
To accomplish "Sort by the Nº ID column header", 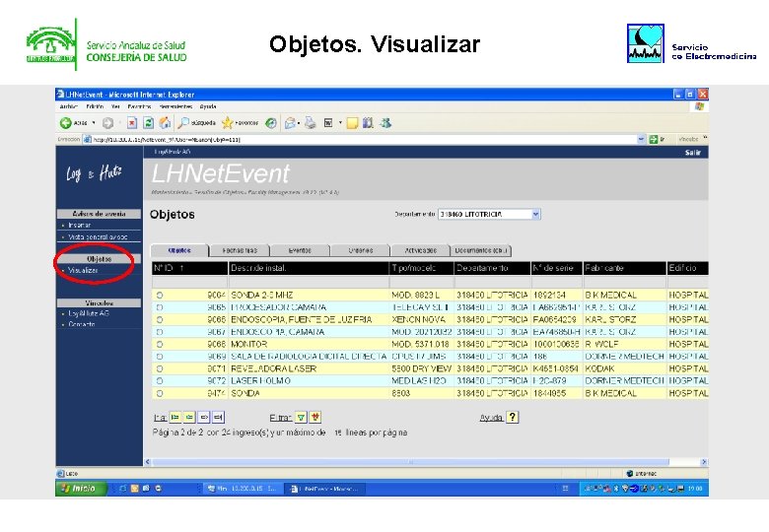I will click(190, 268).
